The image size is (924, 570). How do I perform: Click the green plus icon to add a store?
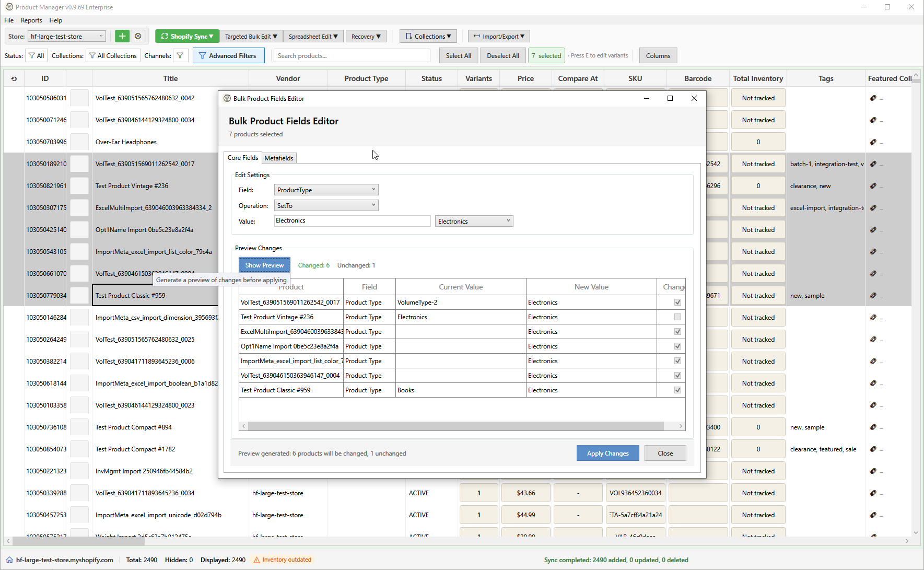click(x=122, y=36)
